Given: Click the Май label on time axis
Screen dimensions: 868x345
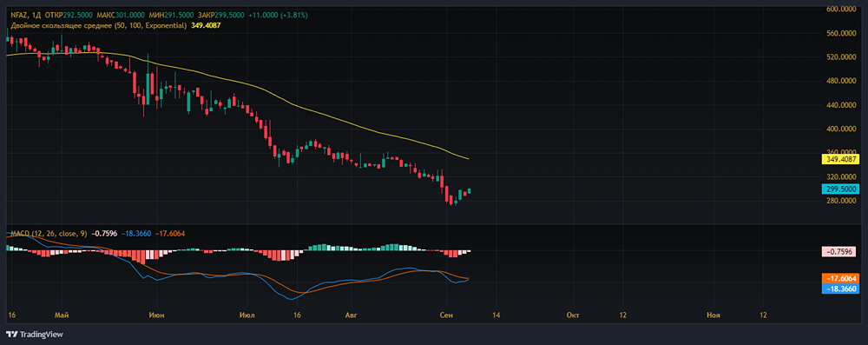Looking at the screenshot, I should pyautogui.click(x=62, y=315).
